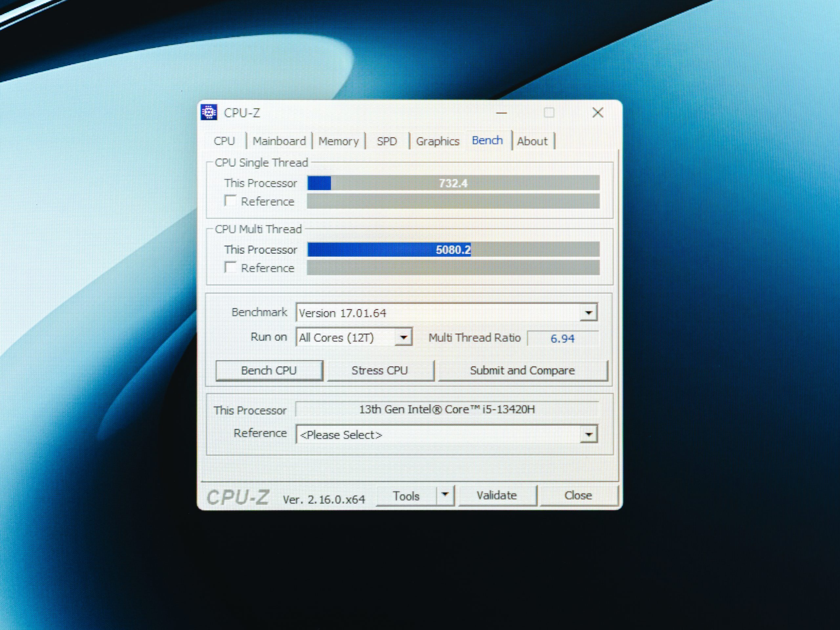Expand the Benchmark version dropdown

(x=588, y=313)
